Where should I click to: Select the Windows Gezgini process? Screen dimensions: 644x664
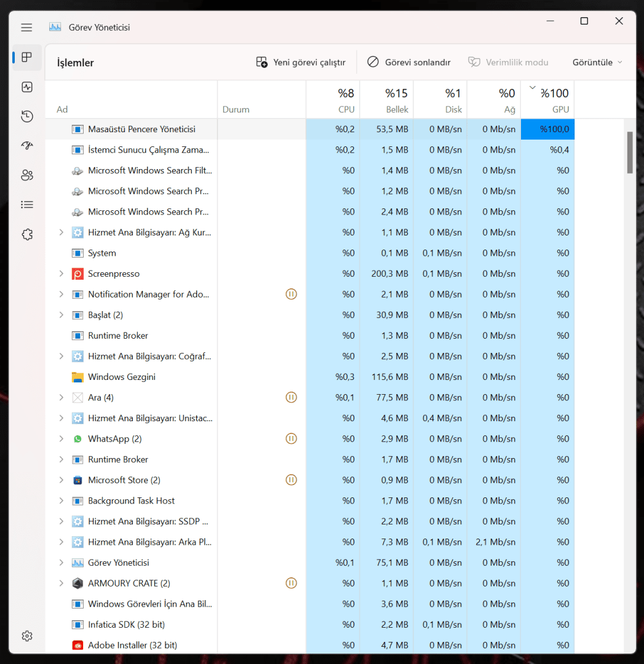(x=122, y=377)
